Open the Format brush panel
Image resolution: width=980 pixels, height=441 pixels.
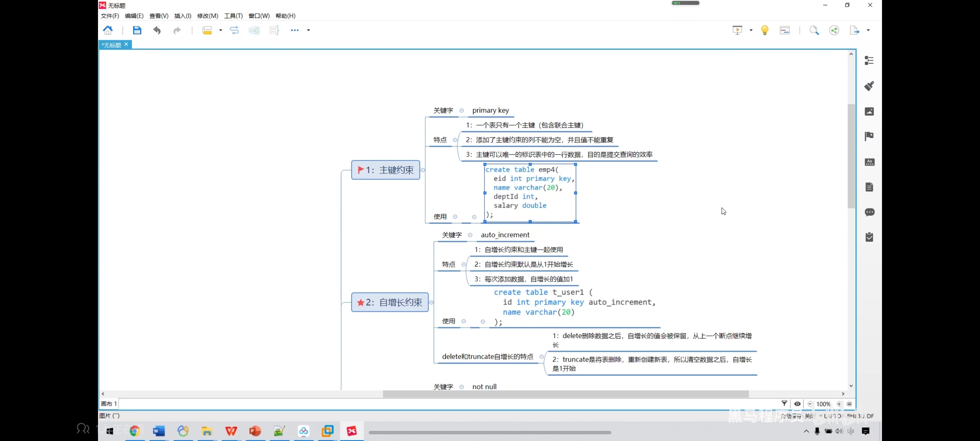click(869, 86)
